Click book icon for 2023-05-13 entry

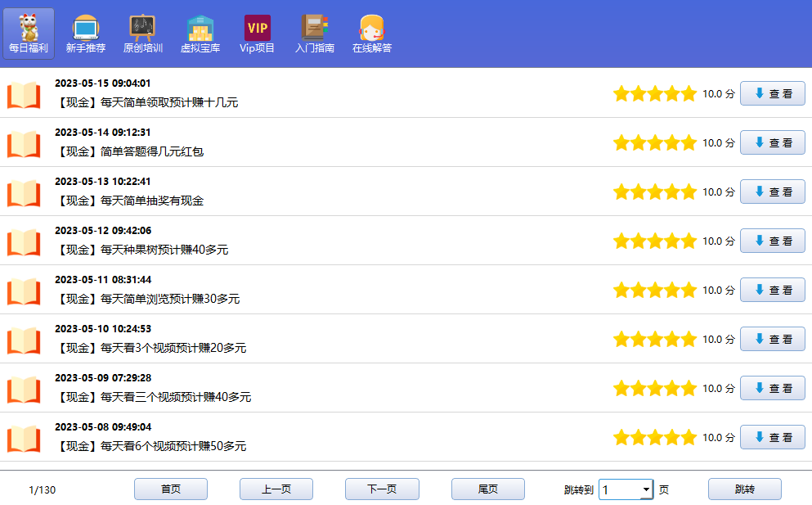tap(24, 193)
